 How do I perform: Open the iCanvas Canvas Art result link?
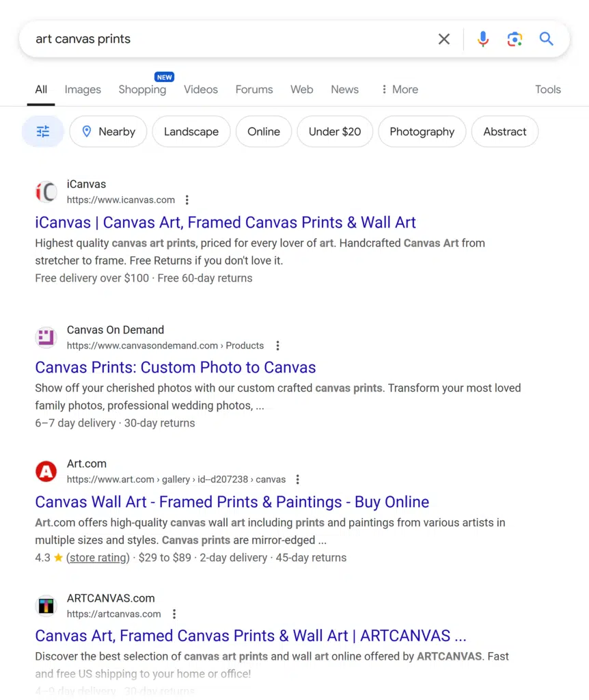225,222
